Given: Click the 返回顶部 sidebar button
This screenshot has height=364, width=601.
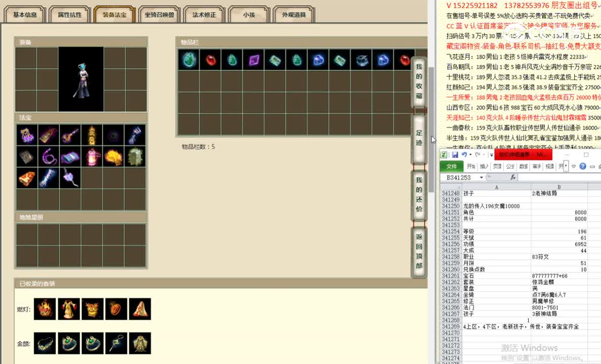Looking at the screenshot, I should click(x=419, y=249).
